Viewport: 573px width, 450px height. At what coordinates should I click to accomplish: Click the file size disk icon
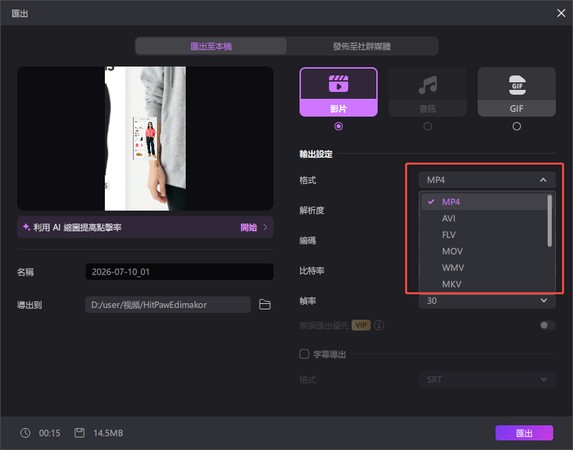click(x=79, y=433)
